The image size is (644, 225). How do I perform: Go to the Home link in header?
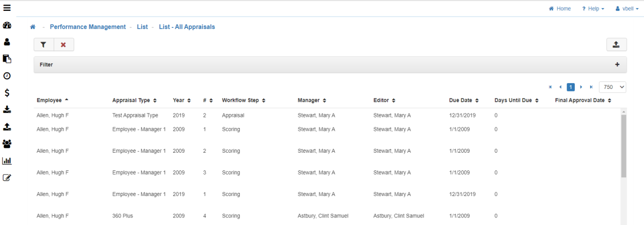[x=560, y=9]
